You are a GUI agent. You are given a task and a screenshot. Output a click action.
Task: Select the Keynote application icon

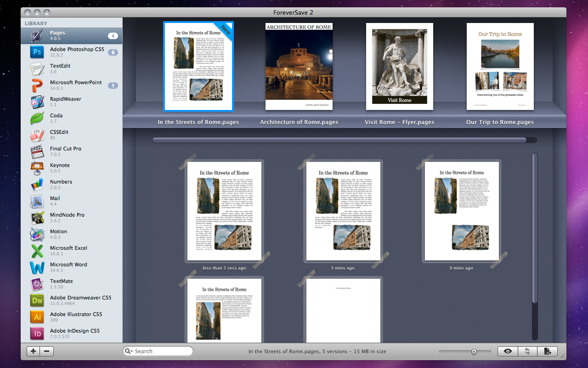click(37, 168)
